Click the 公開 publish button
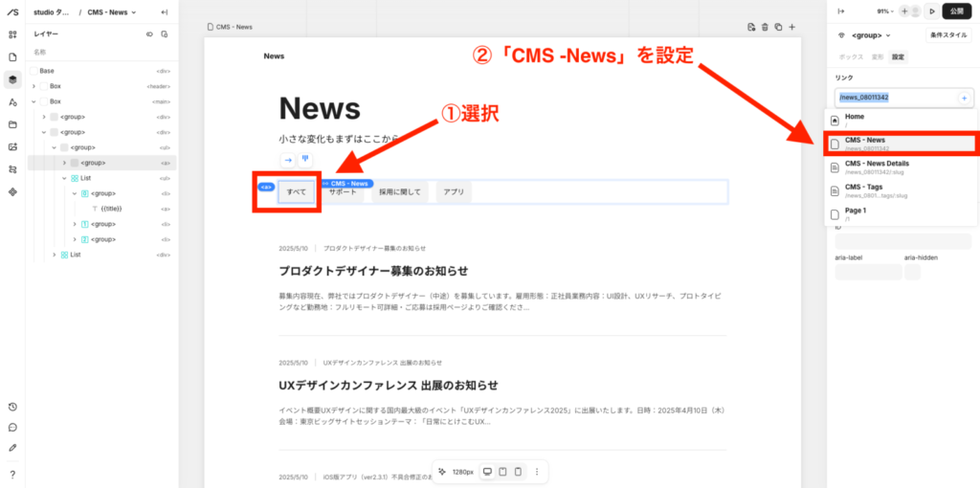Image resolution: width=980 pixels, height=488 pixels. click(957, 11)
